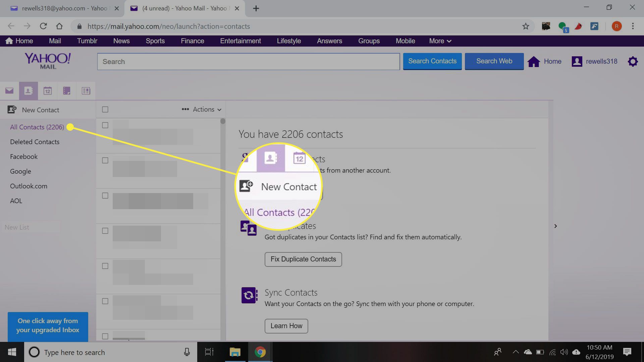Click the Fix Duplicates contacts icon
Screen dimensions: 644x362
(x=249, y=228)
